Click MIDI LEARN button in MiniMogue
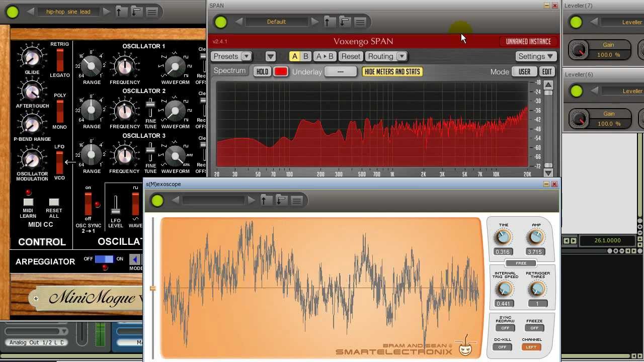 point(28,202)
